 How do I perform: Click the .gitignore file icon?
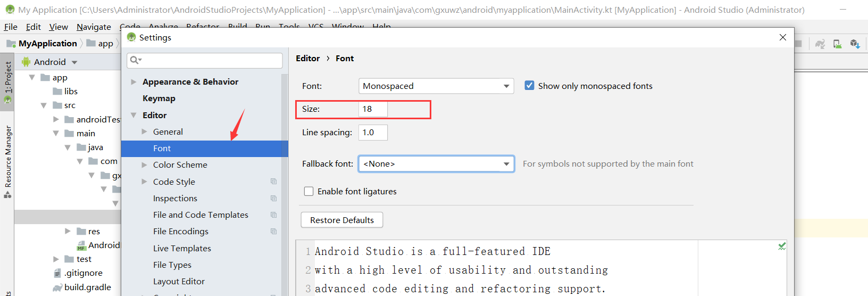pyautogui.click(x=57, y=273)
